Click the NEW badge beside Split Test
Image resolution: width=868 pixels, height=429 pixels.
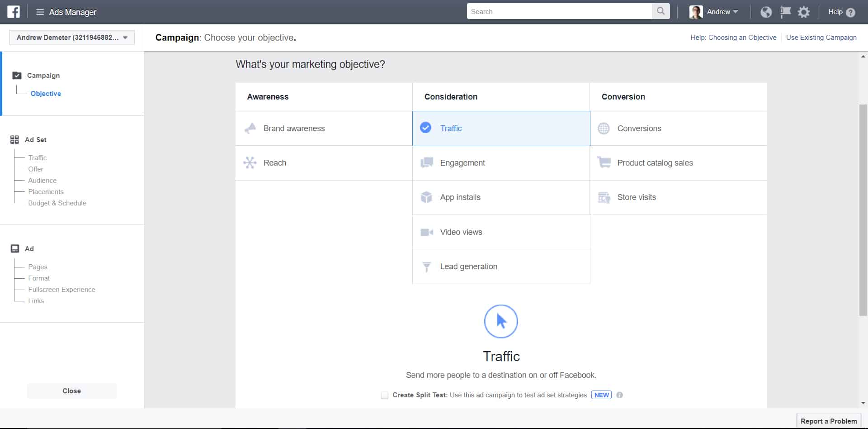coord(601,395)
